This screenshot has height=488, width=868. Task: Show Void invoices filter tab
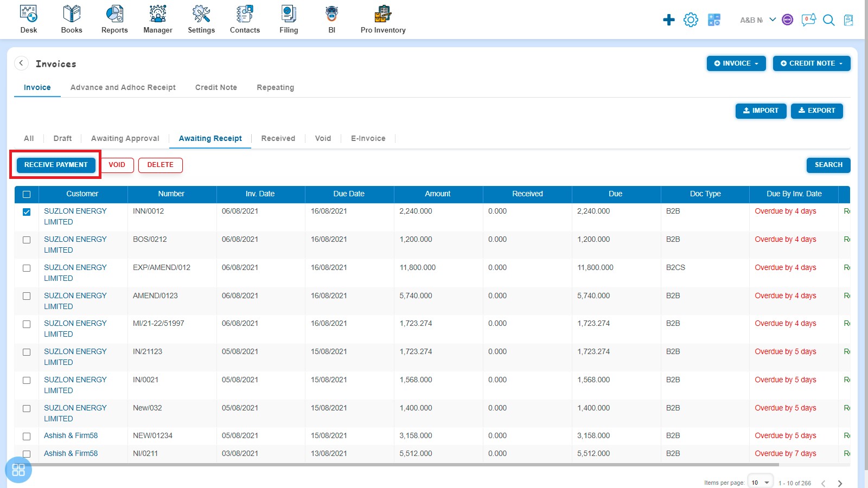pyautogui.click(x=323, y=138)
